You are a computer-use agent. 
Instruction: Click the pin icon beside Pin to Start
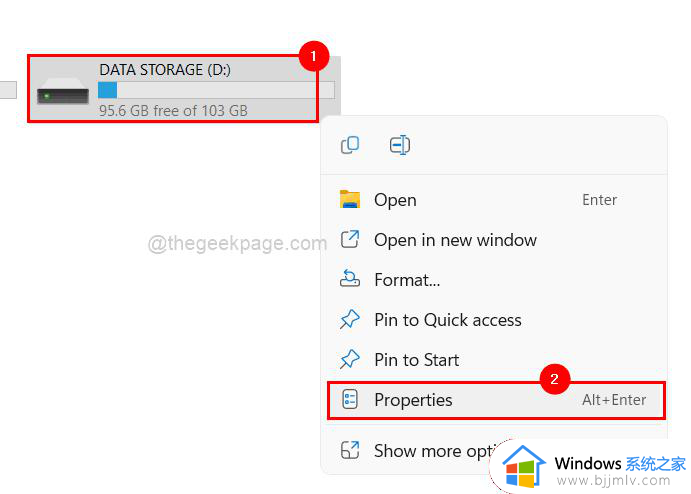(350, 359)
